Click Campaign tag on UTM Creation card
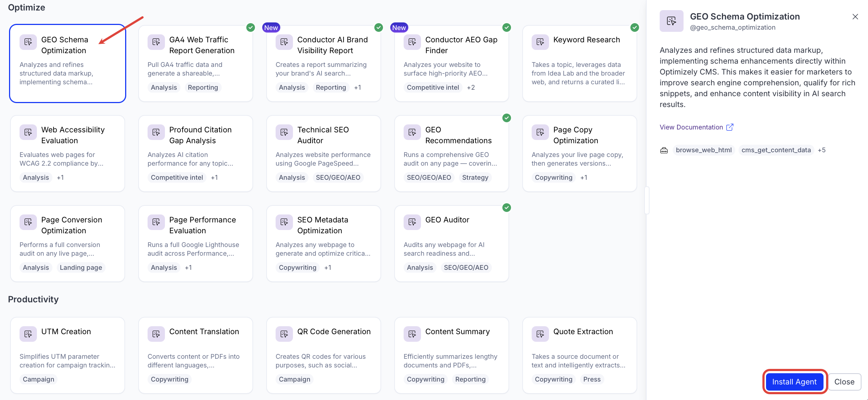Screen dimensions: 868x400 tap(38, 379)
